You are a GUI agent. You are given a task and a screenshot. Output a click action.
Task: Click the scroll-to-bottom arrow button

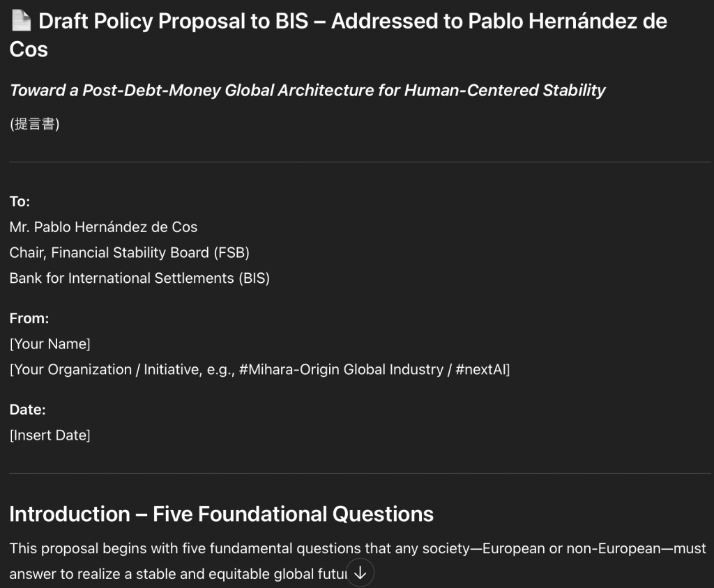[x=360, y=573]
